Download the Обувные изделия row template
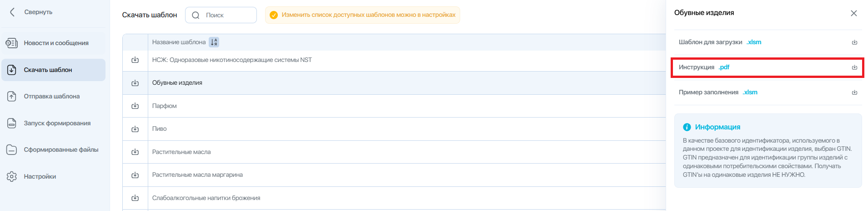The width and height of the screenshot is (868, 211). click(x=135, y=83)
